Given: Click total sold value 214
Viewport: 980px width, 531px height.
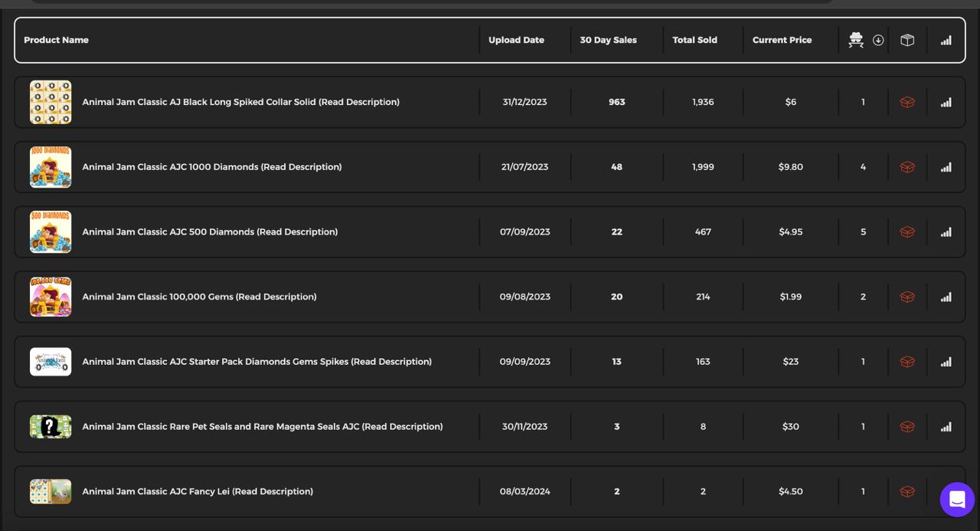Looking at the screenshot, I should click(703, 297).
